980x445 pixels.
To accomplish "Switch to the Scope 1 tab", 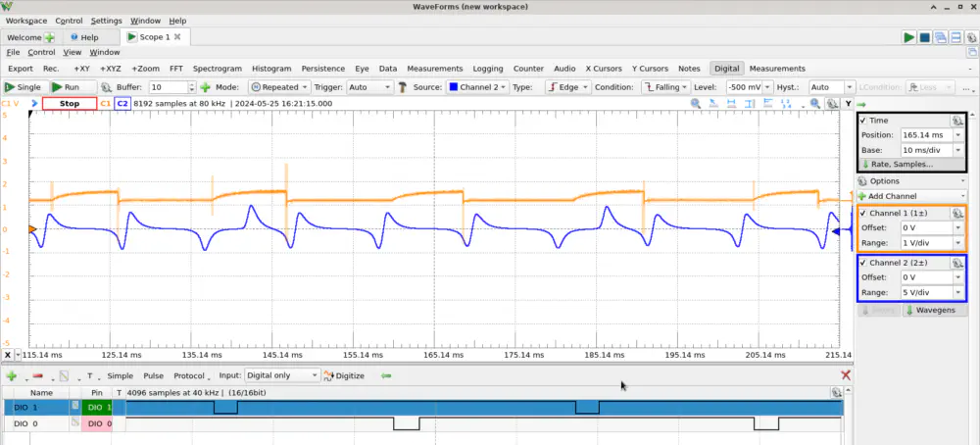I will (x=156, y=37).
